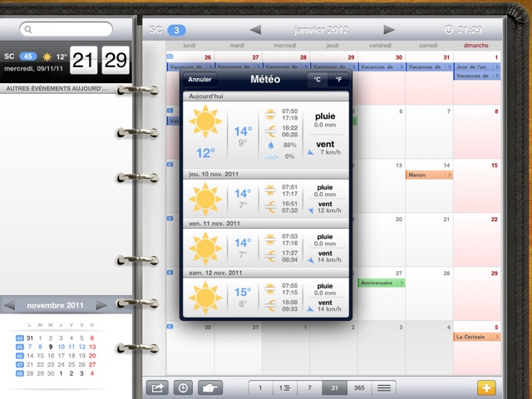Open the La Cerisaie event

[477, 337]
